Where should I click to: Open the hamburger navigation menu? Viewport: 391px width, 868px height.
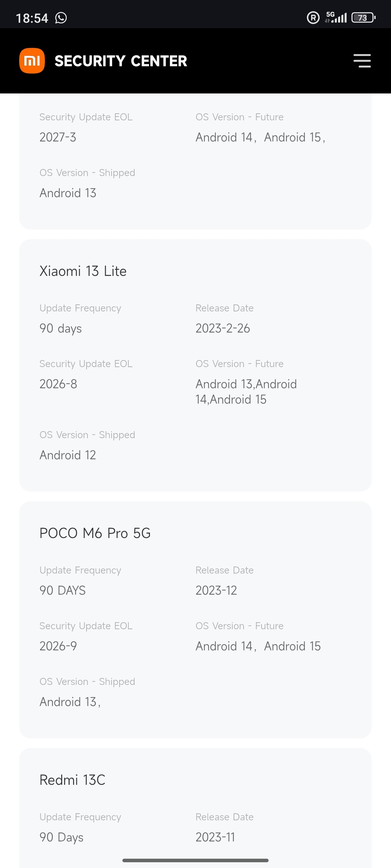tap(362, 61)
